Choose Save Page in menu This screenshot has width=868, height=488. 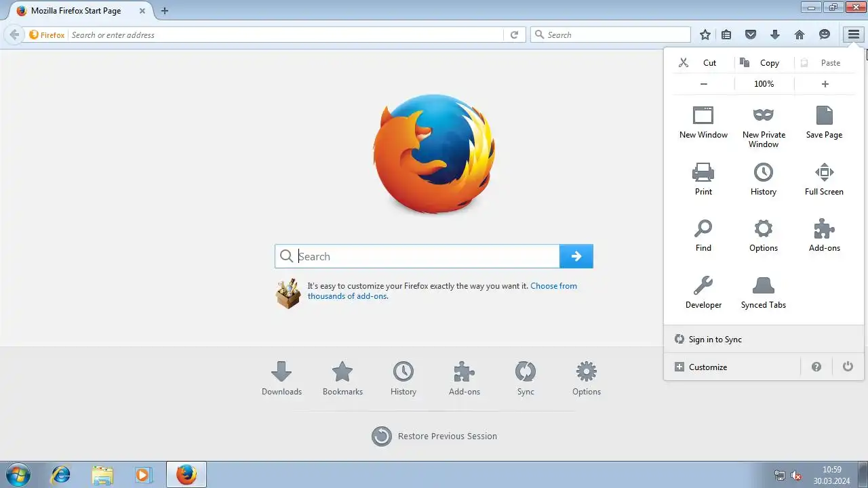coord(824,123)
